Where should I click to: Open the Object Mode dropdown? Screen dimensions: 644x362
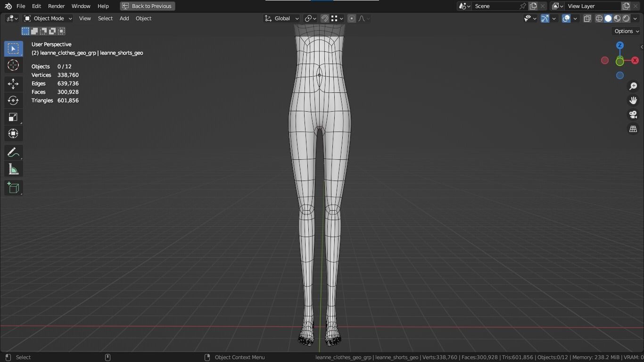point(48,18)
